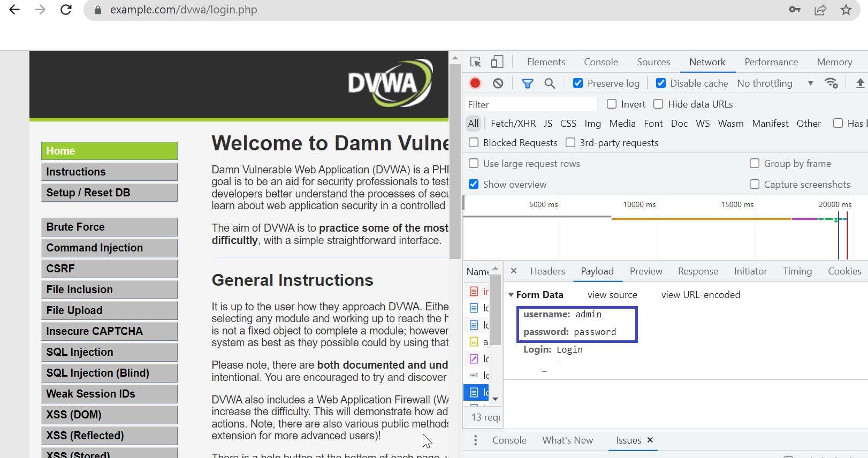Filter requests by Fetch/XHR
This screenshot has width=868, height=458.
[x=513, y=124]
